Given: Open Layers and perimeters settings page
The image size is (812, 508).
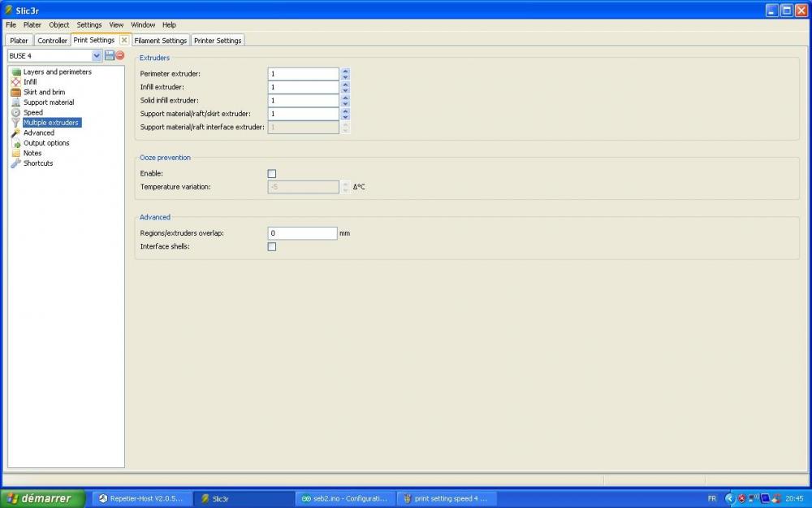Looking at the screenshot, I should pyautogui.click(x=58, y=72).
